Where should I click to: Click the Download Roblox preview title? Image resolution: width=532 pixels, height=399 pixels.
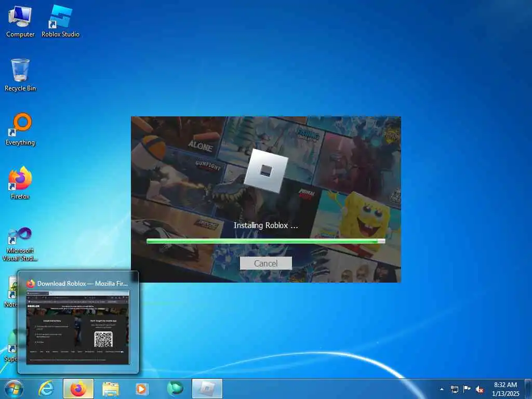click(x=83, y=283)
